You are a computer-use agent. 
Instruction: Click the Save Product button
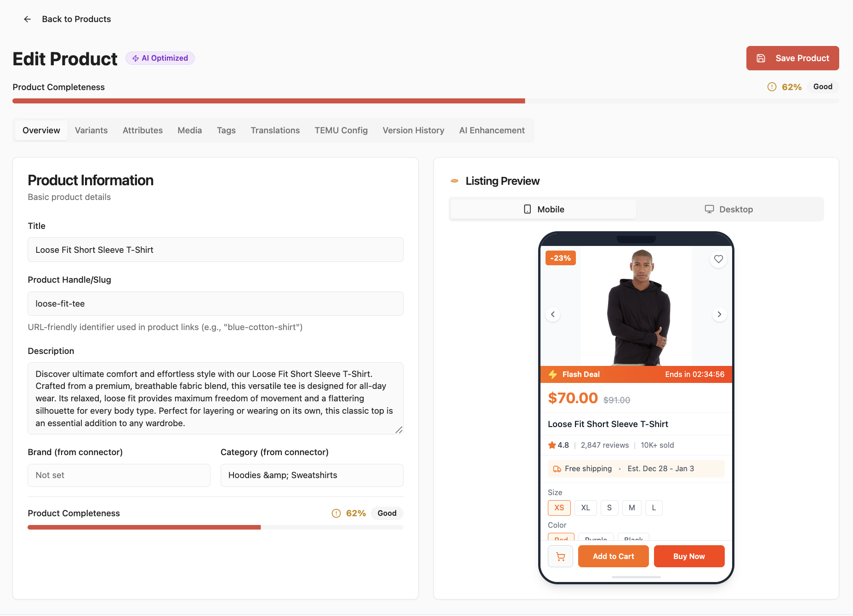point(792,58)
